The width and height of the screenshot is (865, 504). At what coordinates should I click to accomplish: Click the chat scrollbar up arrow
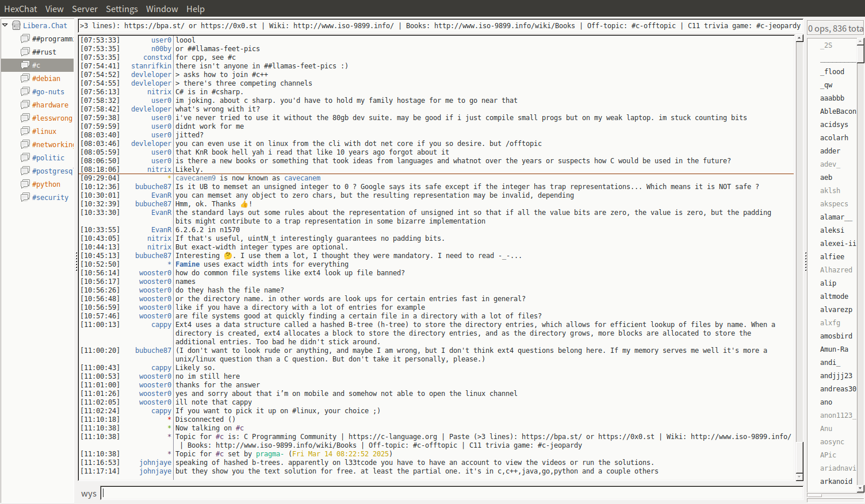799,39
